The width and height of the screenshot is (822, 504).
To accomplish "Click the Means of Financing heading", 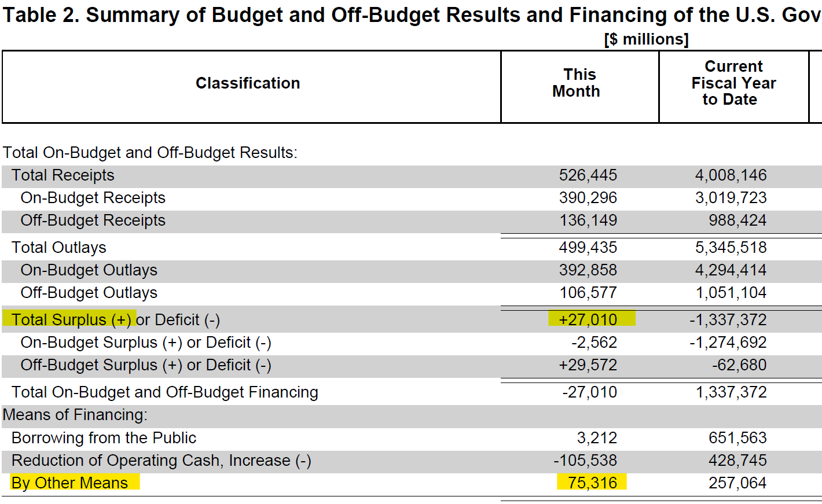I will click(x=75, y=415).
